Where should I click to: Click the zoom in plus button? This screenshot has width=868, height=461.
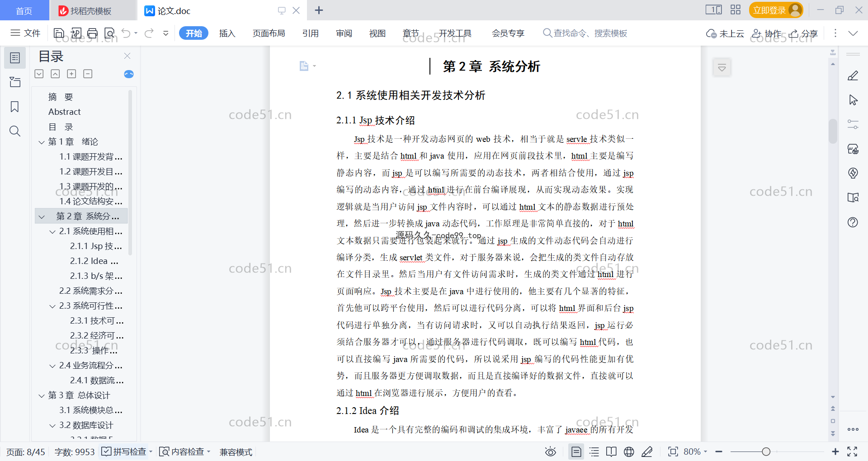coord(835,452)
